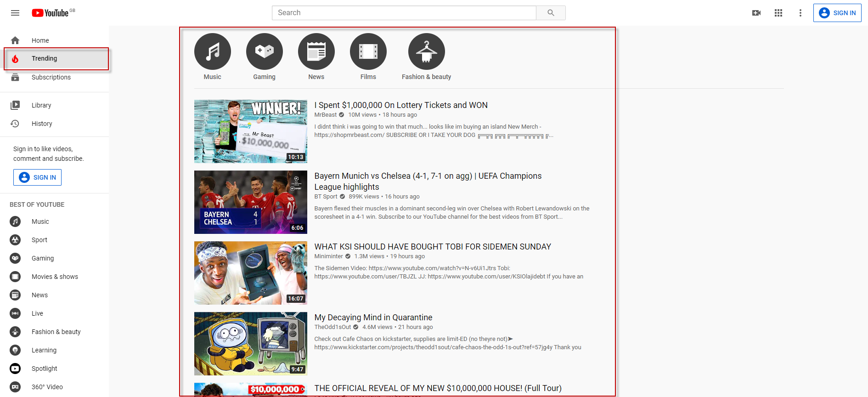Open Movies & shows in sidebar

click(x=55, y=277)
